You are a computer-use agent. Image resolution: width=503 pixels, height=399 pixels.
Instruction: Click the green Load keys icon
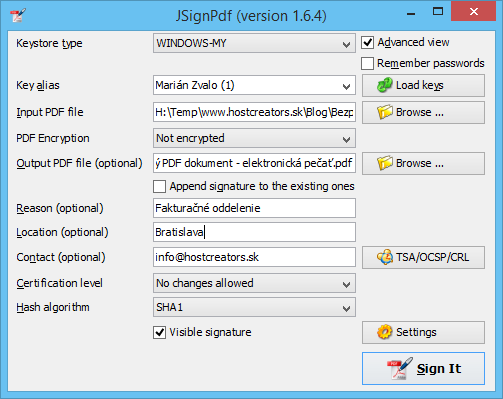point(384,85)
